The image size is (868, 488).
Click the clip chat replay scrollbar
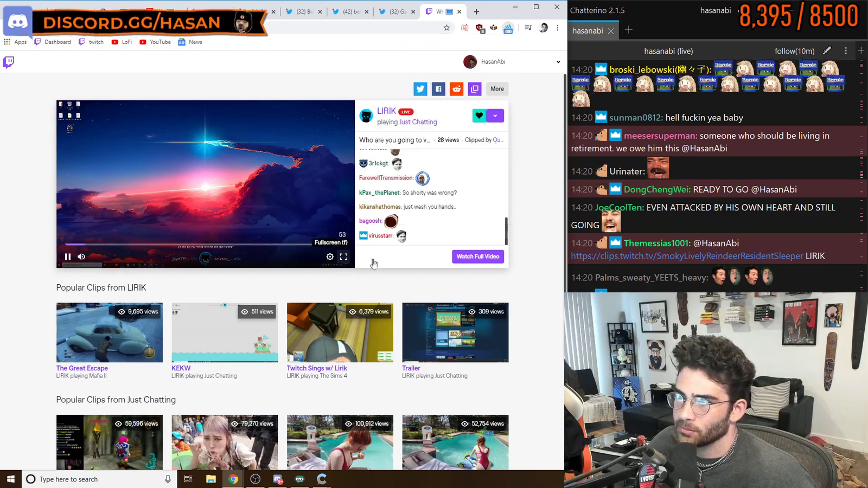pyautogui.click(x=506, y=231)
